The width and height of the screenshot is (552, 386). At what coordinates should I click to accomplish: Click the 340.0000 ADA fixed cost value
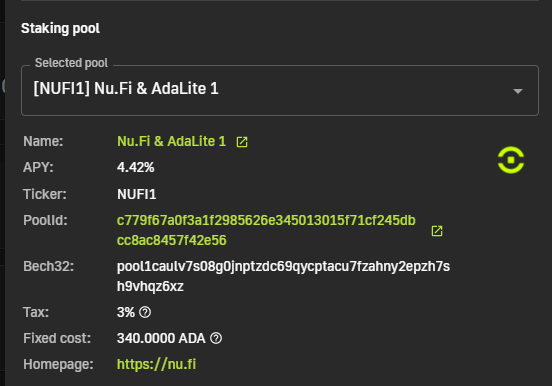161,338
